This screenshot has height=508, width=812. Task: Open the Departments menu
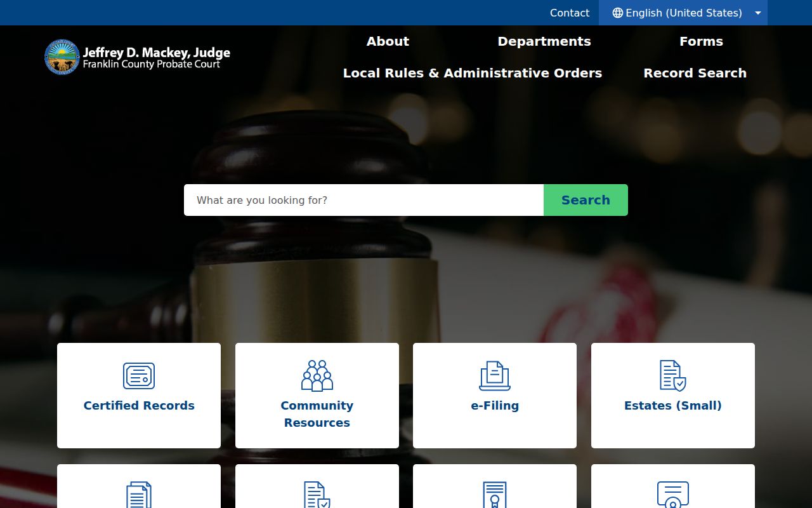tap(544, 41)
